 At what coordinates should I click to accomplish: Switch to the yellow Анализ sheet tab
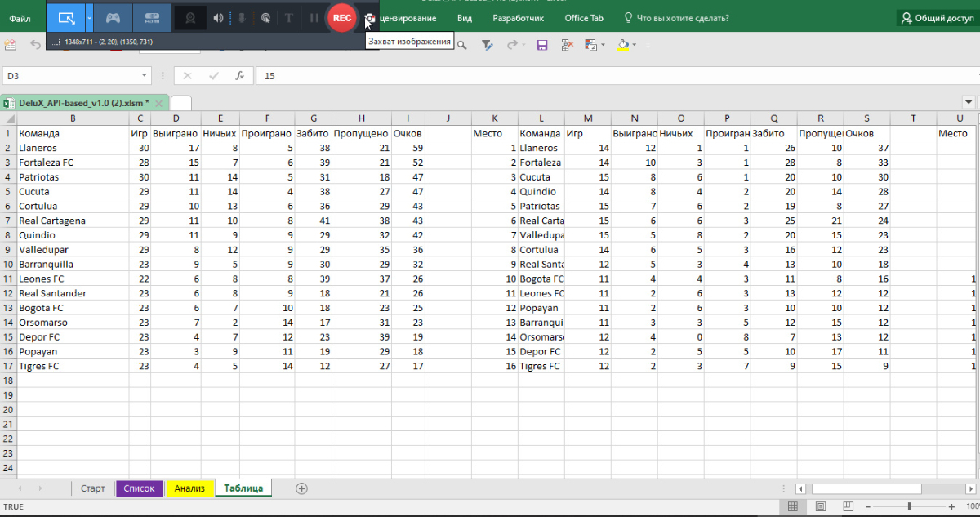pos(189,488)
